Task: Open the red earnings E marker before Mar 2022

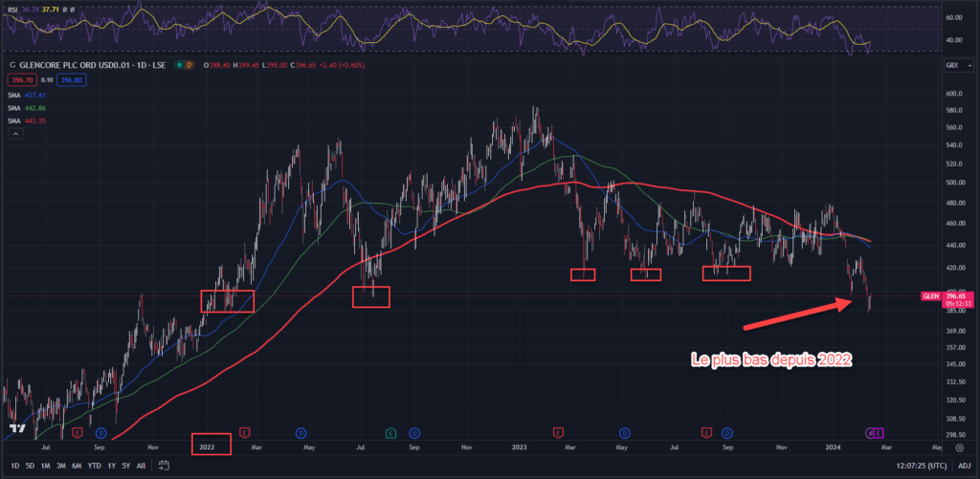Action: [244, 432]
